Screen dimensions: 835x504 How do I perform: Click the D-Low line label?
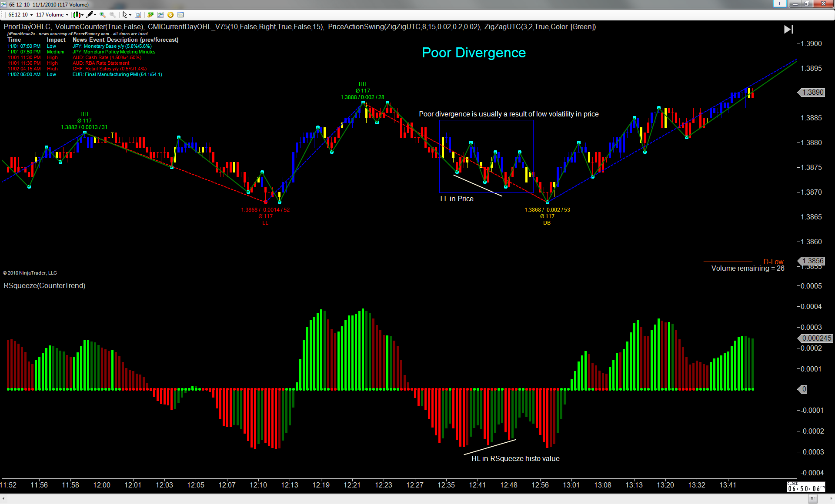773,262
